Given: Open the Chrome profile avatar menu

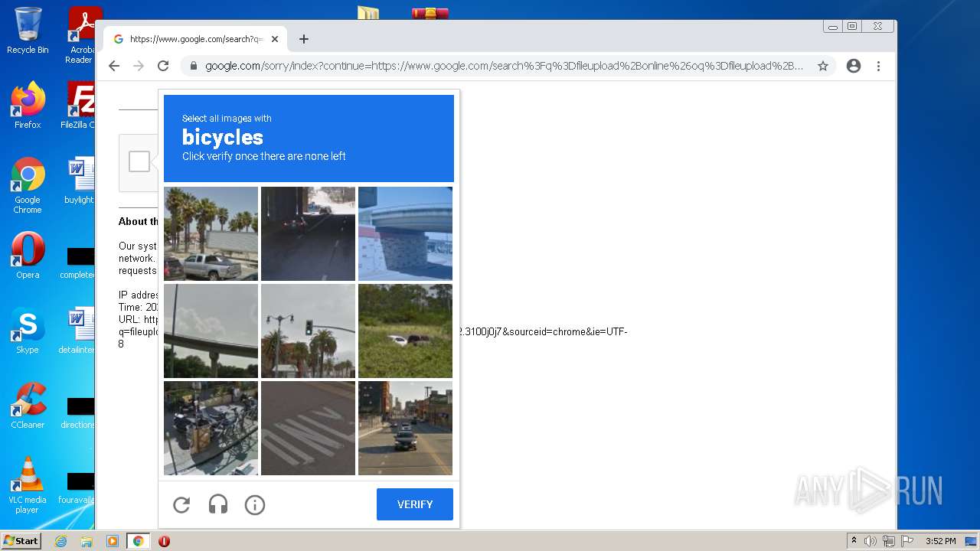Looking at the screenshot, I should point(854,66).
